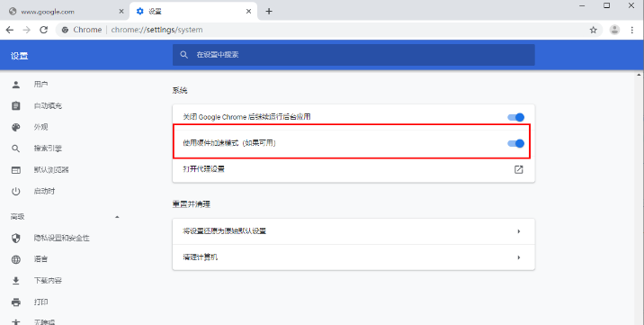Click the 设置 header title

pos(19,56)
